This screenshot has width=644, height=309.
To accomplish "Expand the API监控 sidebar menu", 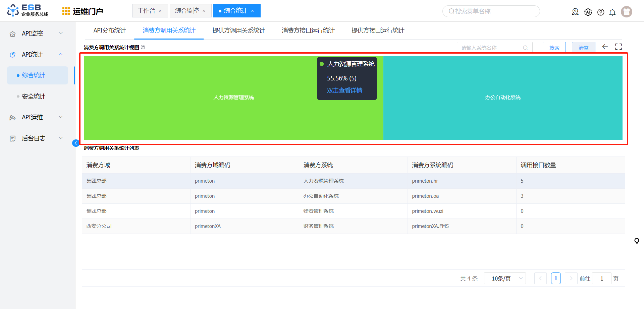I will (37, 34).
